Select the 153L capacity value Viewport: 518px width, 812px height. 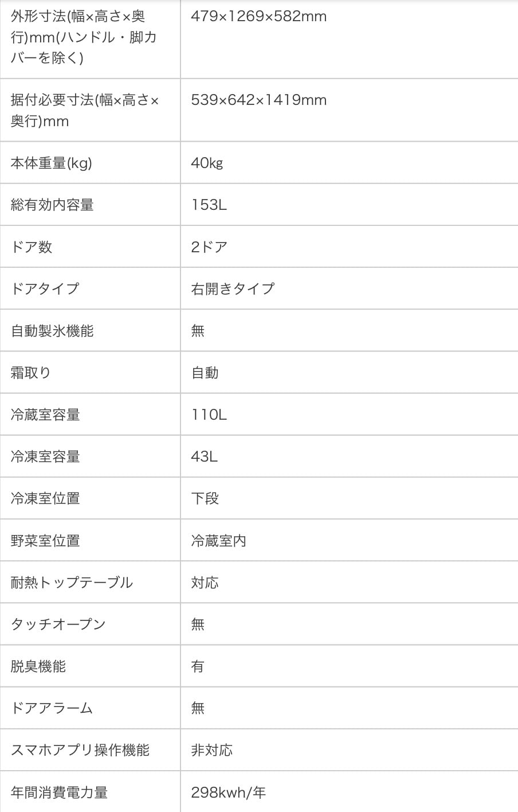click(209, 205)
